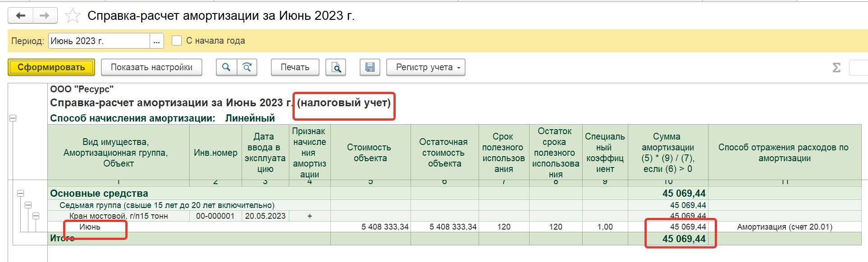Click the sum value field by sigma
This screenshot has height=262, width=868.
(x=859, y=68)
